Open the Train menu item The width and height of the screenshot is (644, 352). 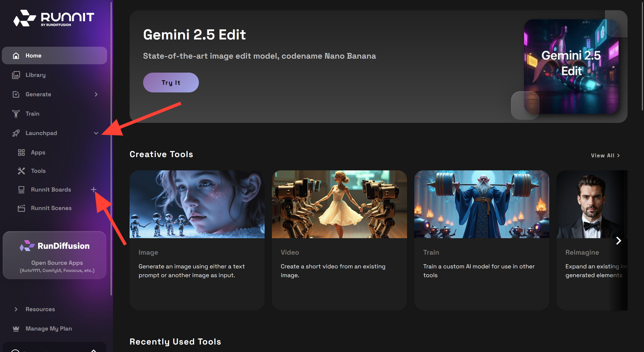54,113
